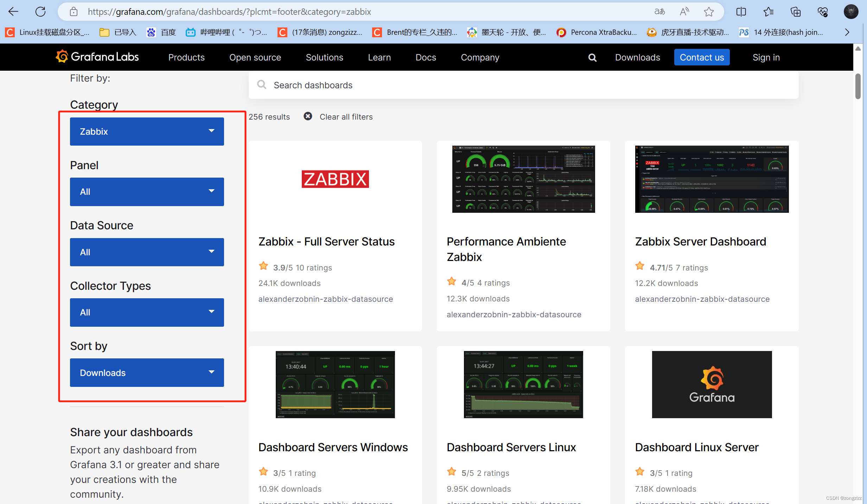Open the zongzizz CSDN bookmark

tap(320, 32)
